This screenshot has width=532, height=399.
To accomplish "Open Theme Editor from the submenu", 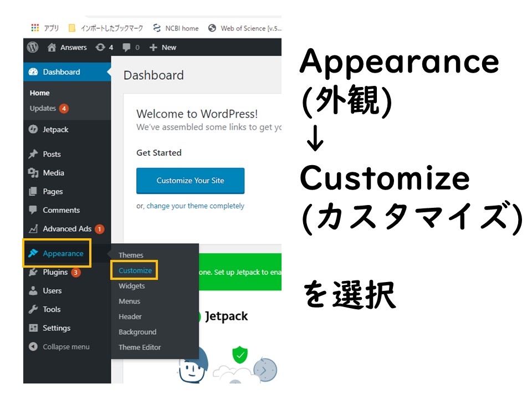I will point(140,347).
